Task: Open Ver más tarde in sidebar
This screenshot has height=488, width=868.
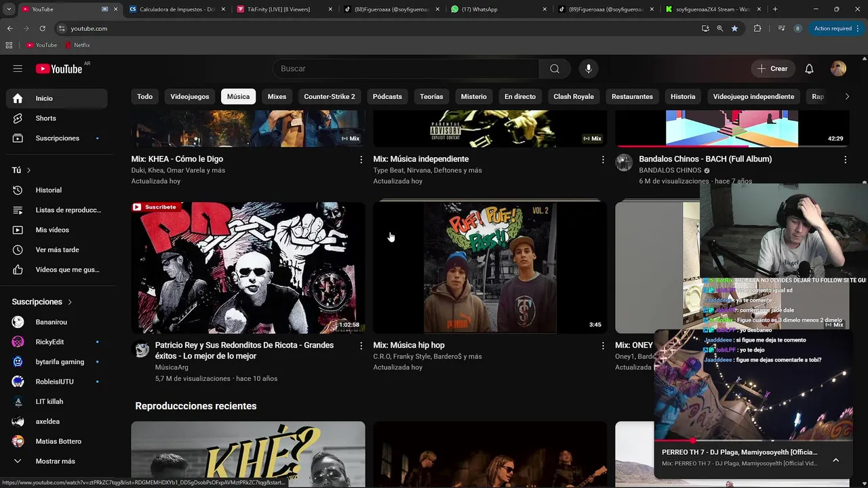Action: (x=57, y=249)
